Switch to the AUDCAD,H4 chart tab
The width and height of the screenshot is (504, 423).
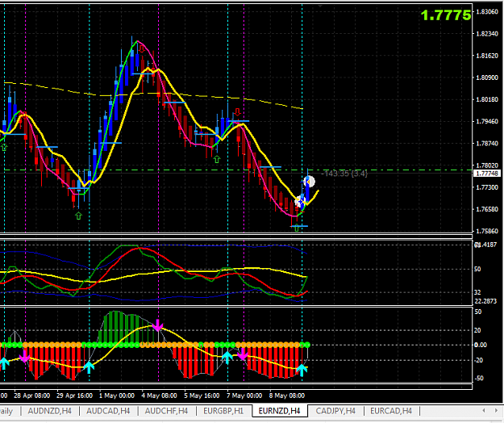coord(108,411)
